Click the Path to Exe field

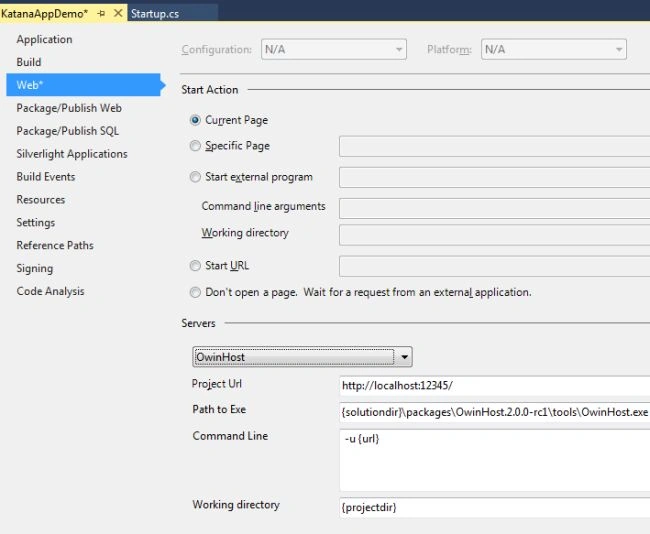[x=495, y=412]
